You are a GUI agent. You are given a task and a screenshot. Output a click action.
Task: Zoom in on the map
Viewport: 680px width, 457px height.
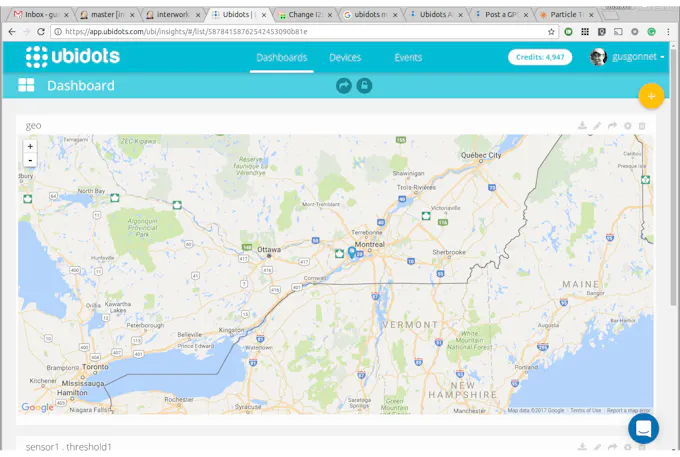tap(30, 147)
